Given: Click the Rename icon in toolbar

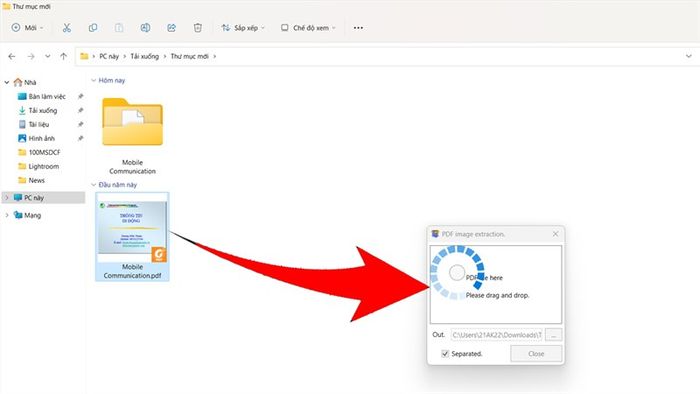Looking at the screenshot, I should pyautogui.click(x=145, y=28).
